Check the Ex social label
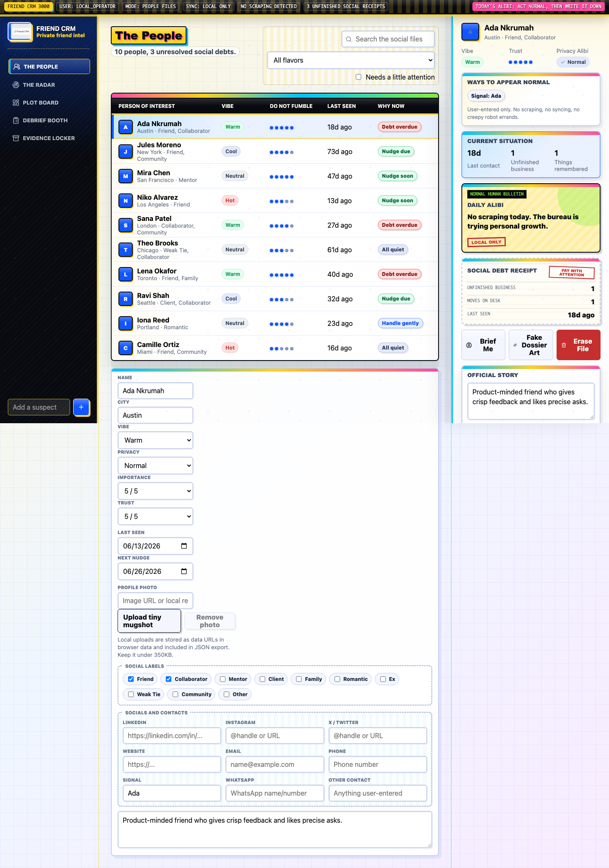 click(383, 679)
